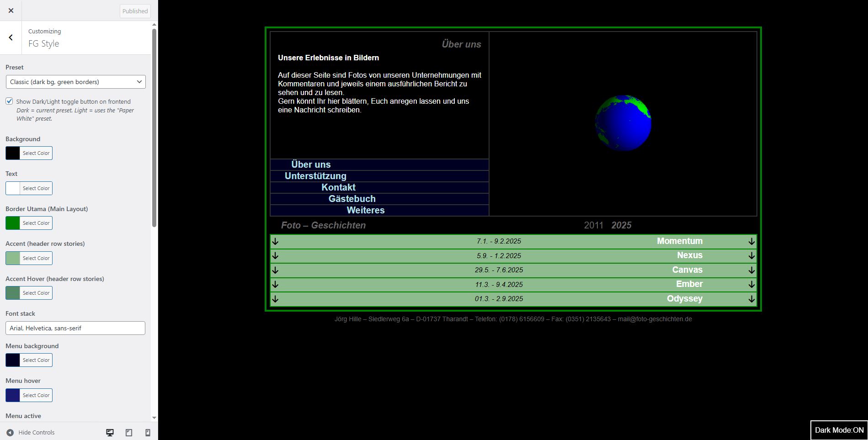Click left down-arrow on Momentum row

(275, 242)
